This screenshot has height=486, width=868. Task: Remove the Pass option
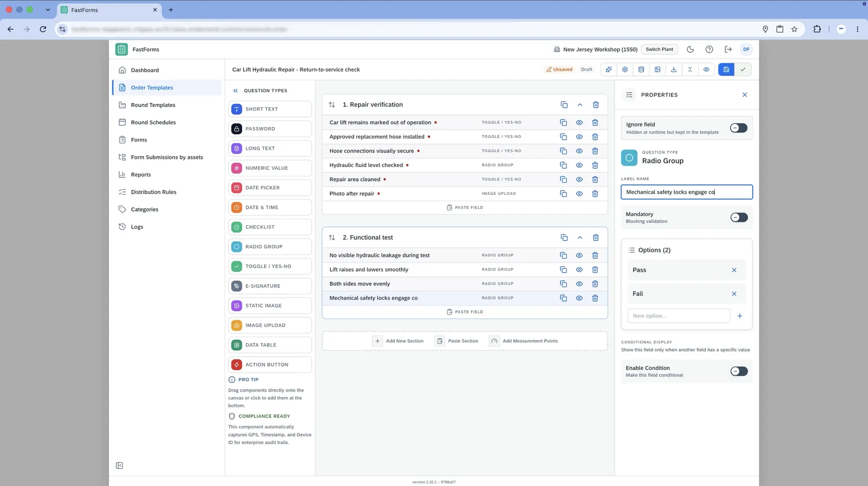[x=734, y=270]
